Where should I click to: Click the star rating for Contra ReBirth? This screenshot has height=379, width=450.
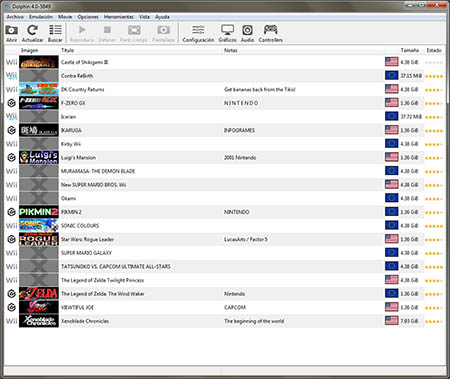434,76
